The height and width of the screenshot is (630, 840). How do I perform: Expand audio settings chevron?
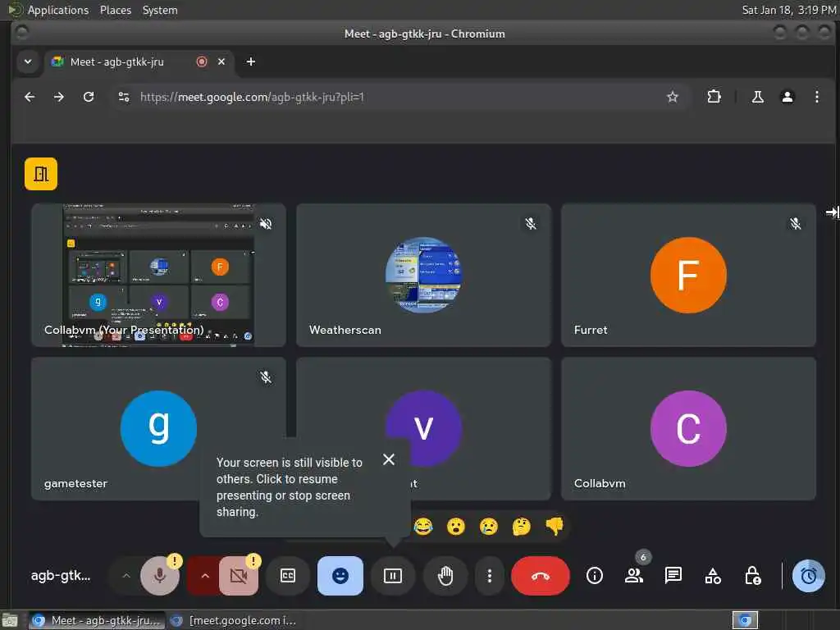point(126,576)
